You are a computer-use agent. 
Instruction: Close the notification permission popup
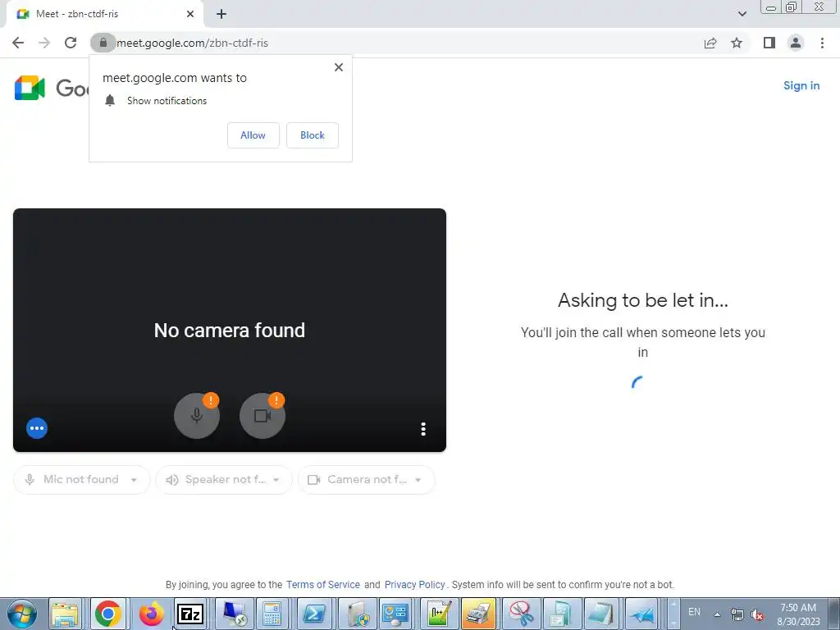click(339, 67)
